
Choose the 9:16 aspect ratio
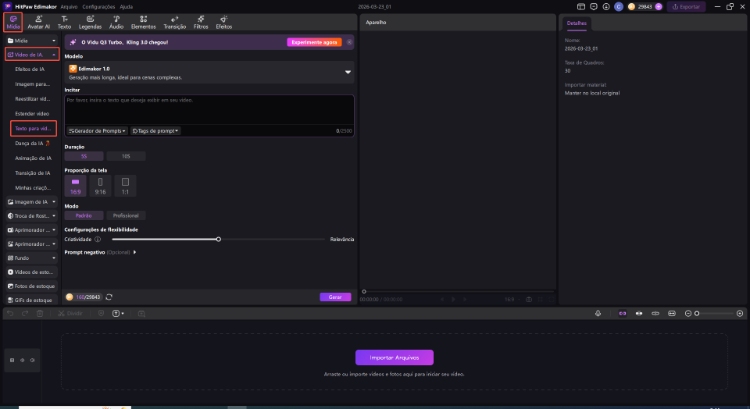(x=100, y=186)
